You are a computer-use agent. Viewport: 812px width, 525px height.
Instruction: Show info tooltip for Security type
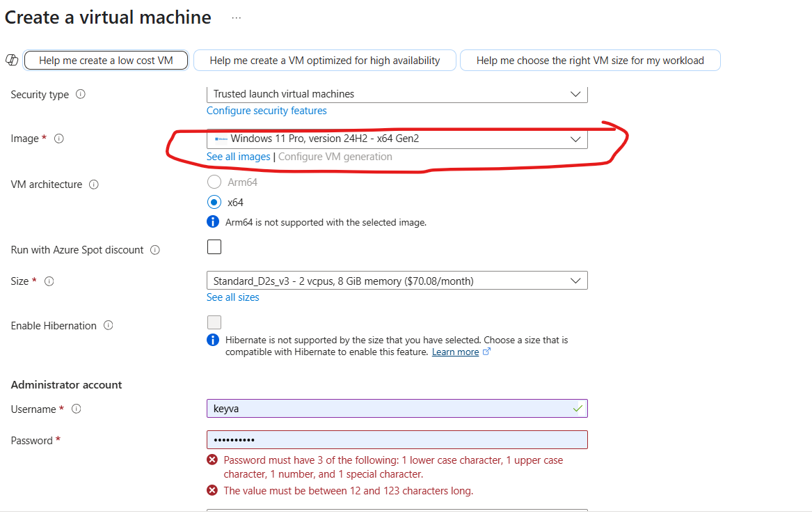[x=81, y=94]
